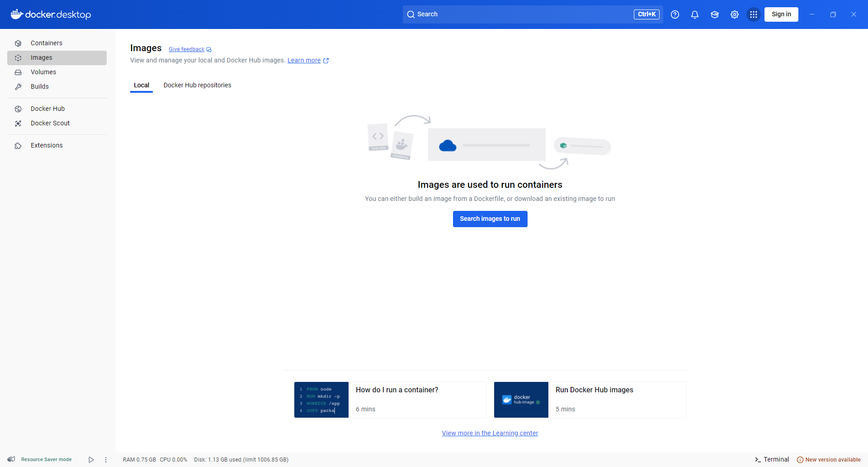Go to Builds in the sidebar

tap(57, 87)
